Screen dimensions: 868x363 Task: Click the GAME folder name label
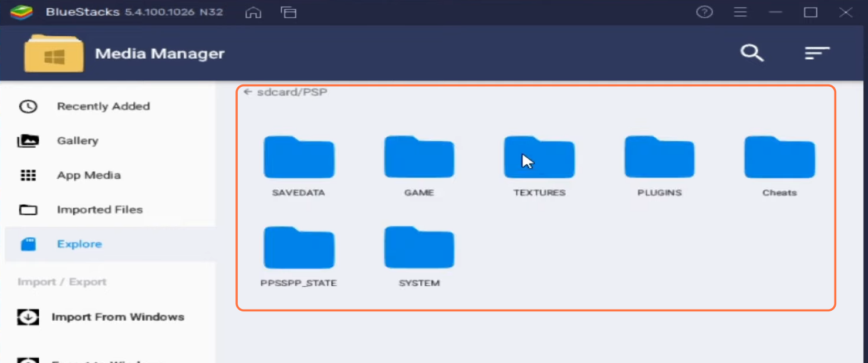point(419,193)
